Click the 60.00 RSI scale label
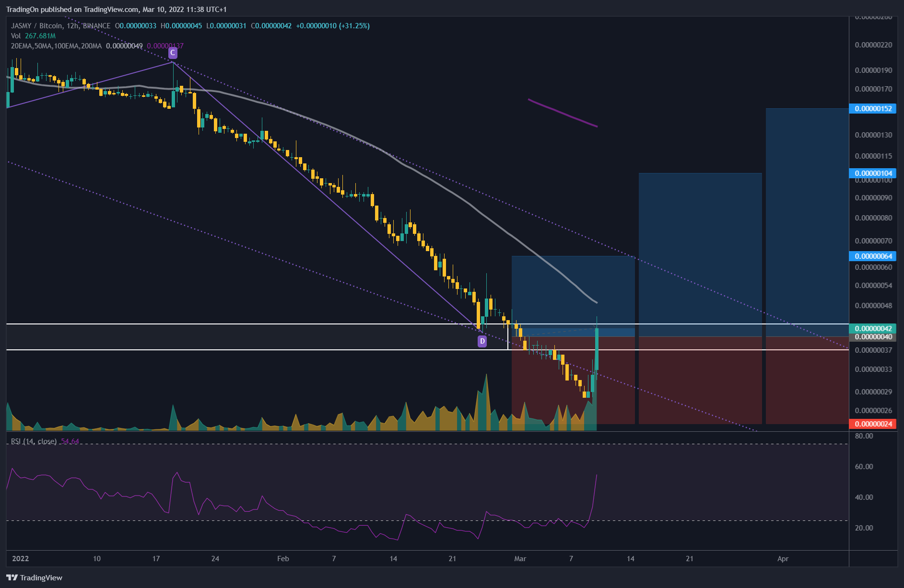Screen dimensions: 904x588 click(864, 467)
